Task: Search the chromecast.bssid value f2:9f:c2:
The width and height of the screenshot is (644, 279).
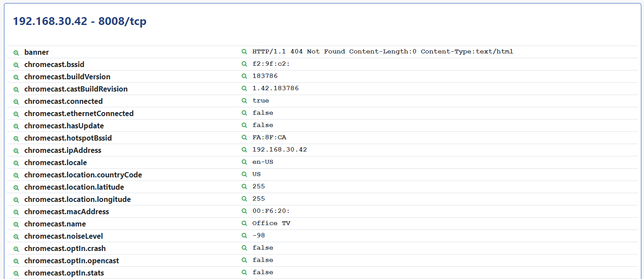Action: pos(244,64)
